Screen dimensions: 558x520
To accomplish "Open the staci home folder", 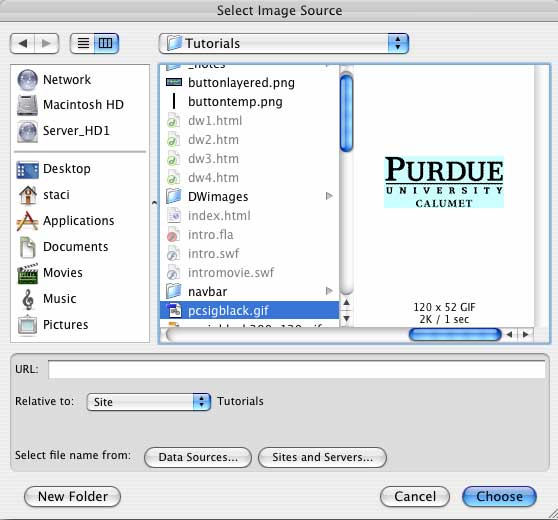I will coord(43,195).
